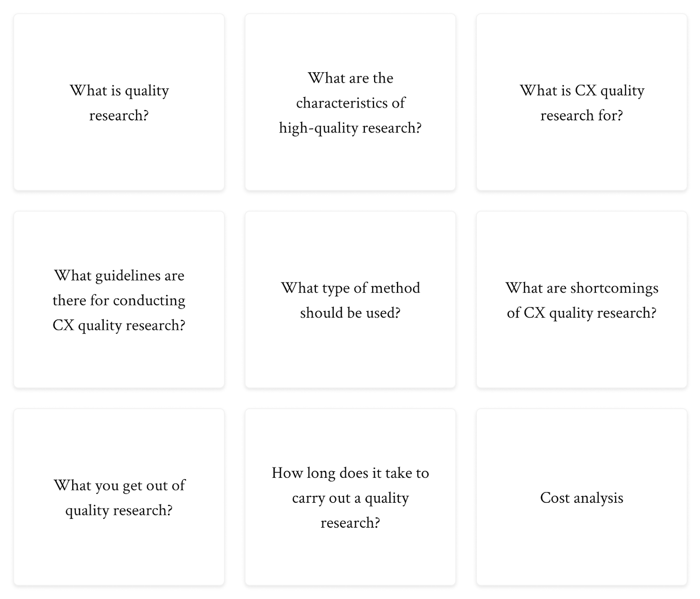Image resolution: width=700 pixels, height=599 pixels.
Task: Click the 'should be used?' text line
Action: 350,313
